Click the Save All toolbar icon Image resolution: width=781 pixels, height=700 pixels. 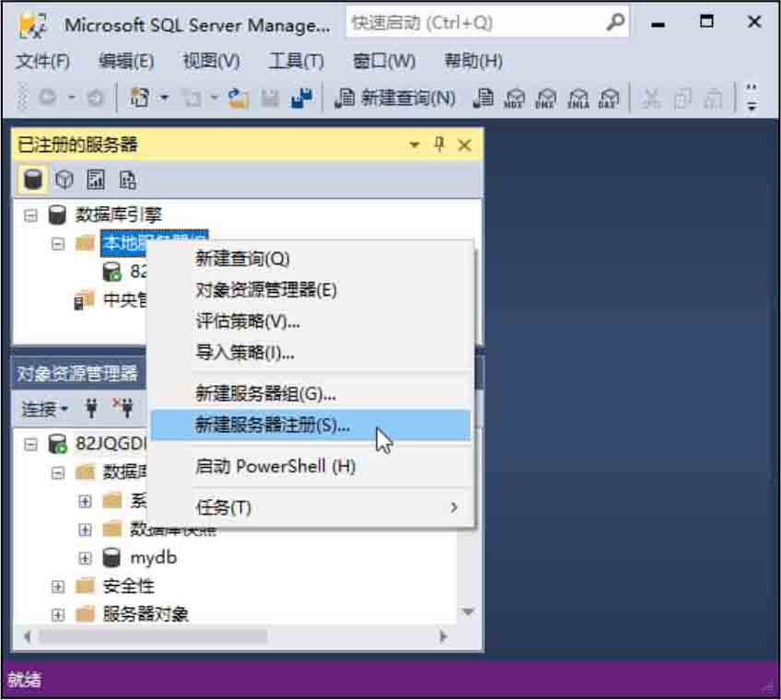click(301, 98)
